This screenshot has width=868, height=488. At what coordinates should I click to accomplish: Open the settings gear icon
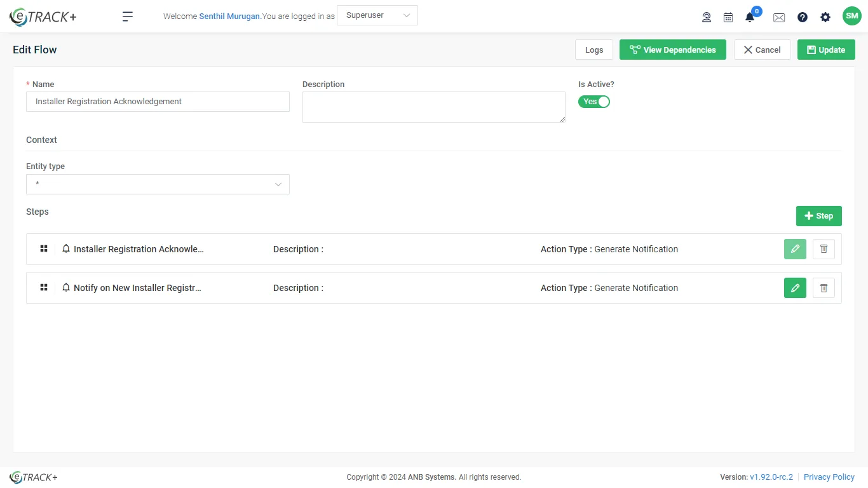tap(825, 17)
